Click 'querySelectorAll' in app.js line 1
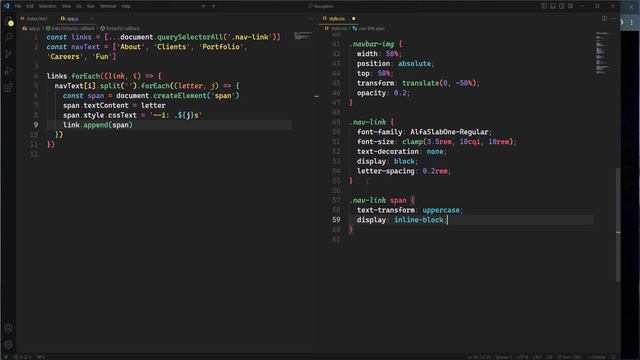640x360 pixels. (190, 37)
